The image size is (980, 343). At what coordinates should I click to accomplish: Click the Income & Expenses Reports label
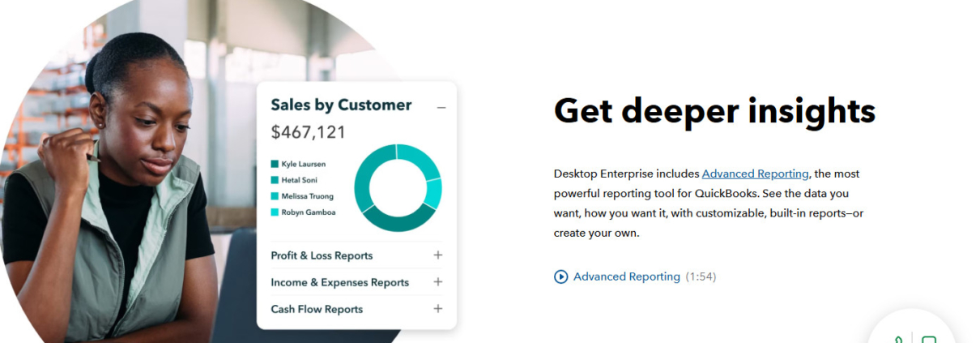(x=339, y=282)
